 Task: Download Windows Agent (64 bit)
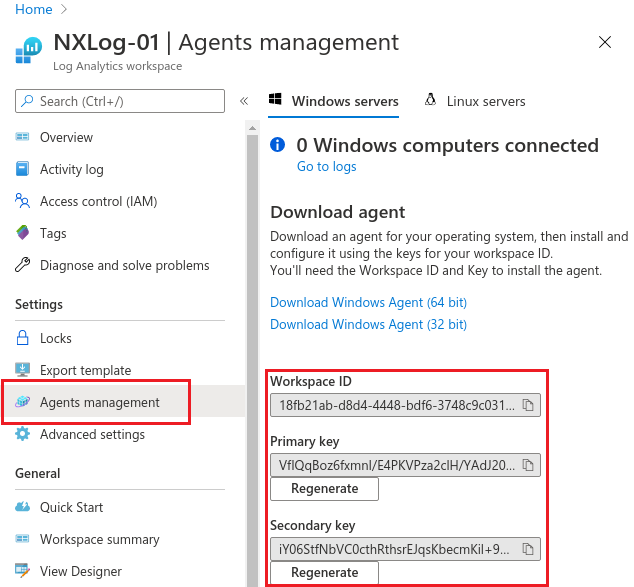tap(368, 302)
